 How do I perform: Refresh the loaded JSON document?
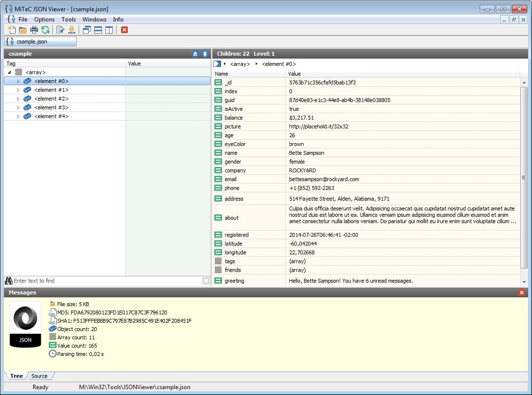tap(45, 30)
